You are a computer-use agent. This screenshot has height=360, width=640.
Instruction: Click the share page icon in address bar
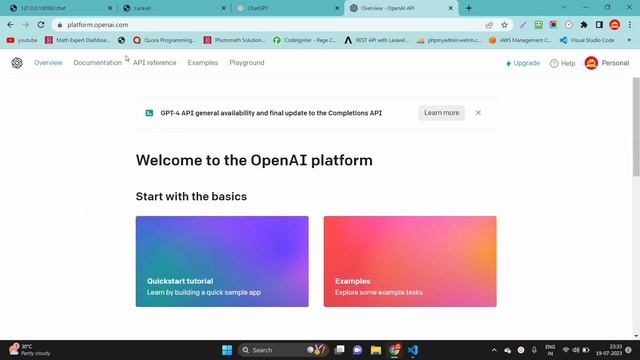(x=489, y=25)
